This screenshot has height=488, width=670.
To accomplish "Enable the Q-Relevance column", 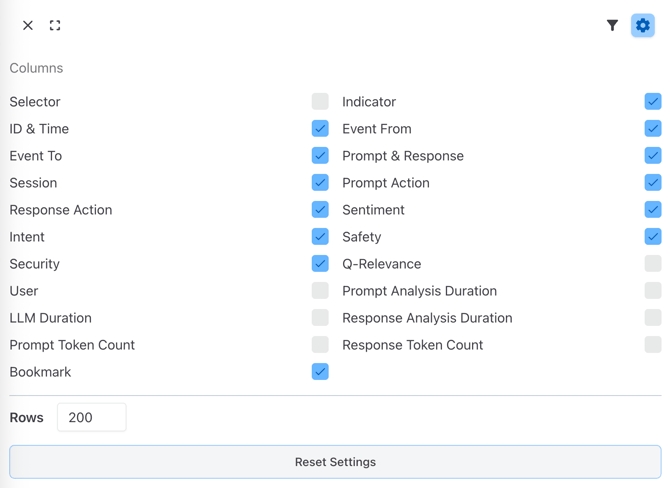I will 652,263.
